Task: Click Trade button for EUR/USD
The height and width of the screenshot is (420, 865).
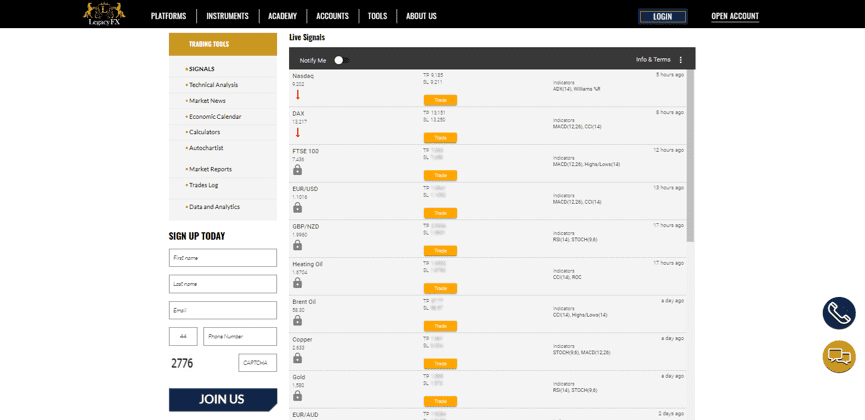Action: pyautogui.click(x=440, y=213)
